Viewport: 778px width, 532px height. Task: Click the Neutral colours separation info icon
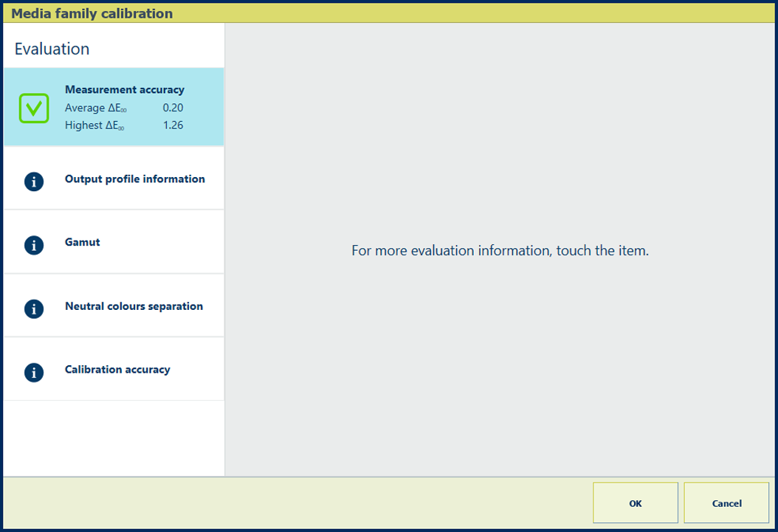(x=34, y=308)
